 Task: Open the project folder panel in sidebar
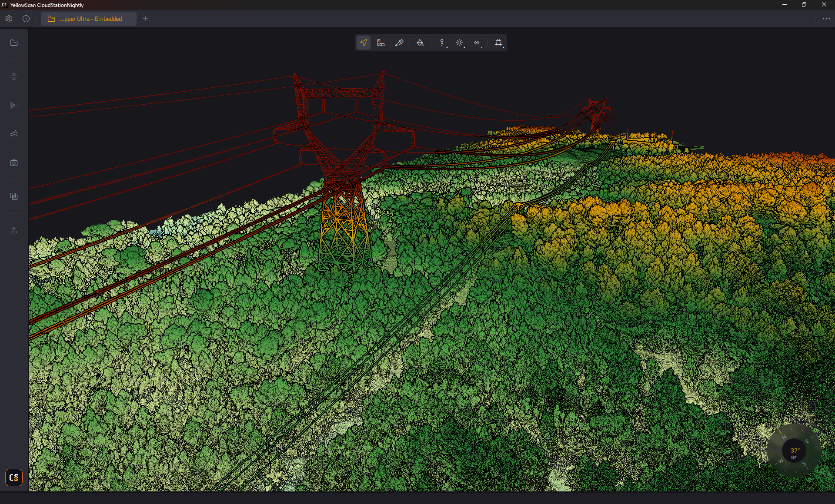click(14, 43)
